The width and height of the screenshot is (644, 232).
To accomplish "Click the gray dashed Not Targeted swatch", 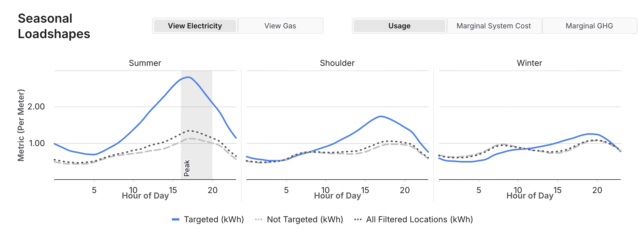I will point(259,219).
